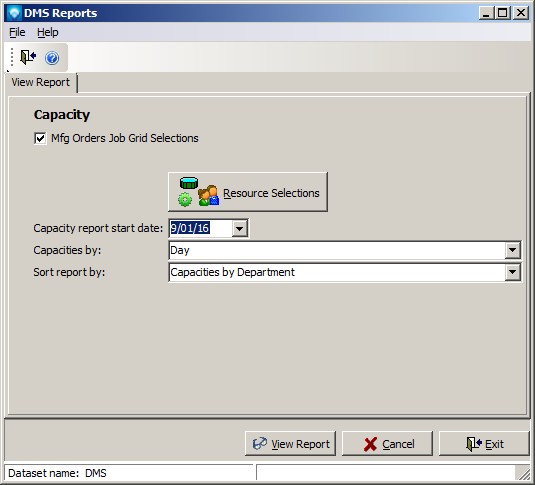Click the Resource Selections button
The height and width of the screenshot is (485, 535).
(248, 192)
